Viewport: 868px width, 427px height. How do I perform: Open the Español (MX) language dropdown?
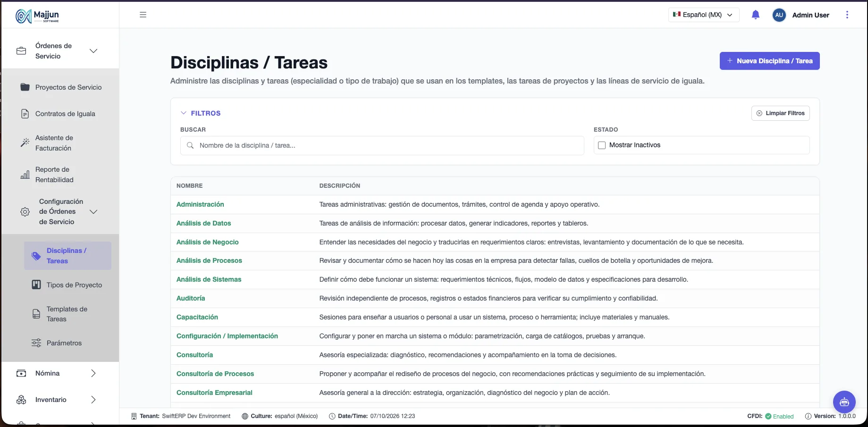coord(704,15)
